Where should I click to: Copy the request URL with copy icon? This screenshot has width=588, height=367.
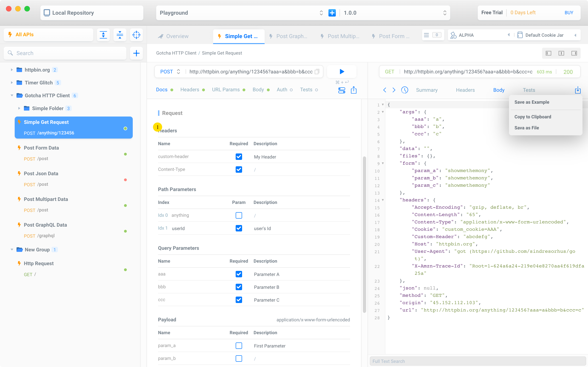(317, 72)
